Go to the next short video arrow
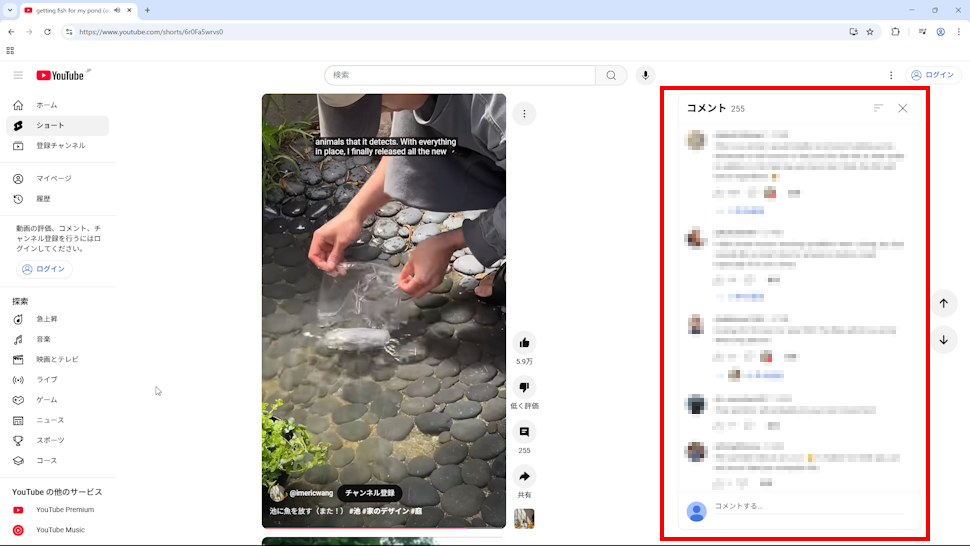 click(x=943, y=340)
